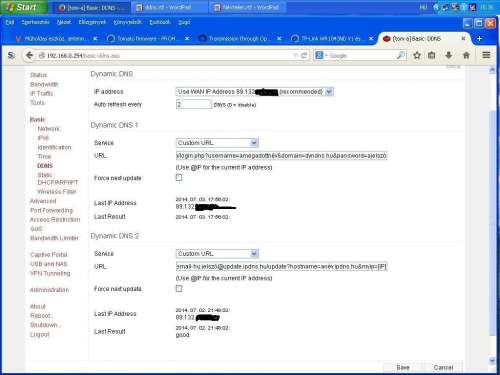Viewport: 500px width, 375px height.
Task: Close the Transmission through Op... tab
Action: click(x=279, y=39)
